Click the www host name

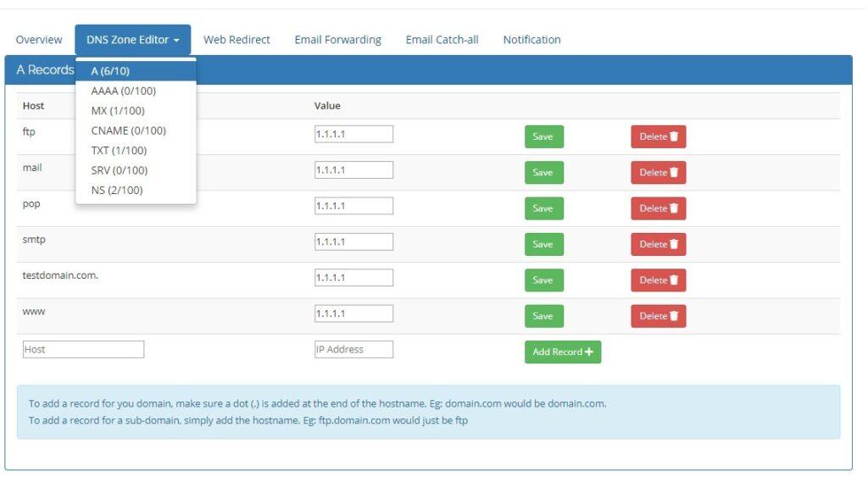[x=34, y=312]
